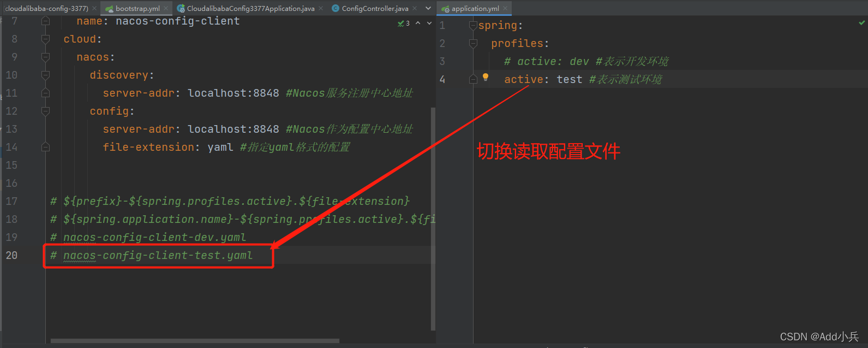Click 'localhost:8848' under discovery

(x=234, y=93)
